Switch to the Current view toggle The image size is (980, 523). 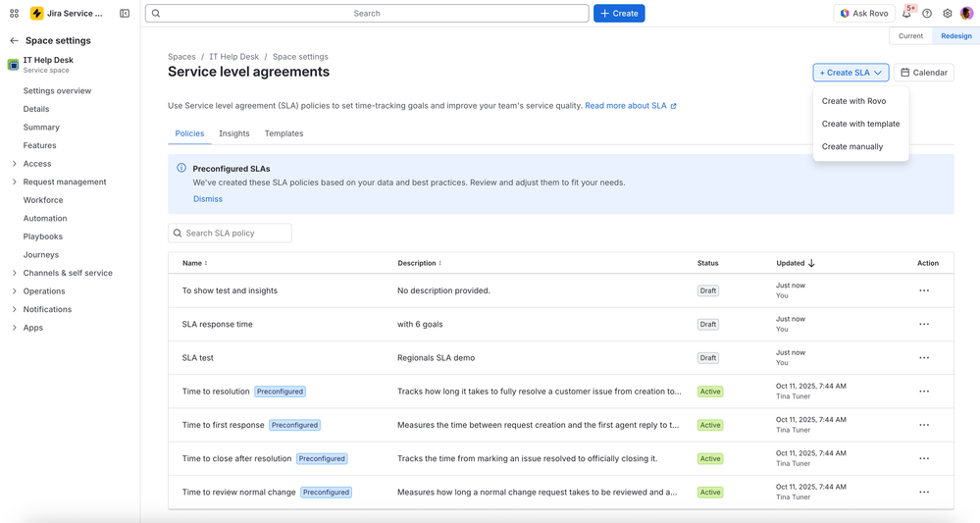point(910,36)
